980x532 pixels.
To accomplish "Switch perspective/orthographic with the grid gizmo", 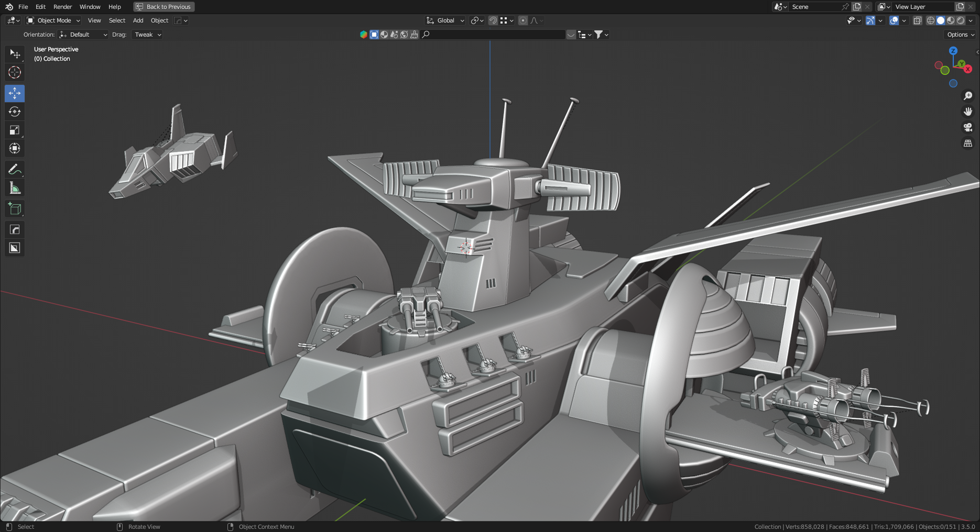I will pos(968,143).
